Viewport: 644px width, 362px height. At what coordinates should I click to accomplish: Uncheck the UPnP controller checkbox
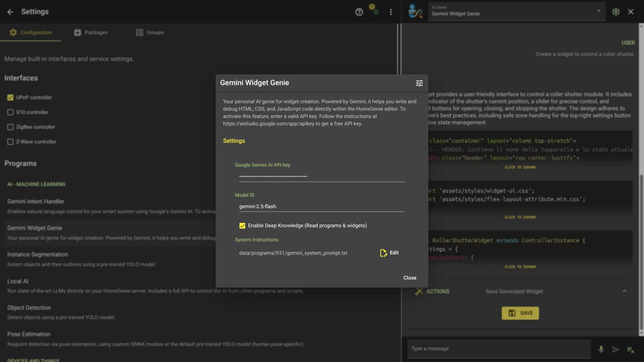(x=10, y=97)
